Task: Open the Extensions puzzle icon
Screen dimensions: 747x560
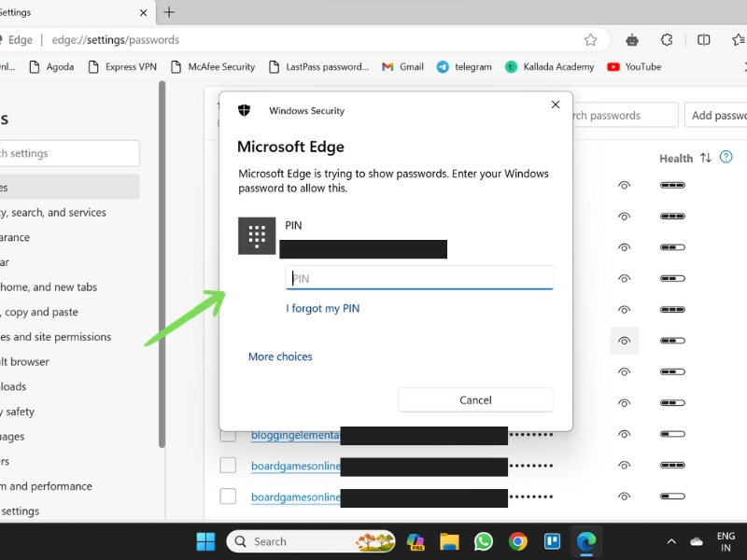Action: click(667, 40)
